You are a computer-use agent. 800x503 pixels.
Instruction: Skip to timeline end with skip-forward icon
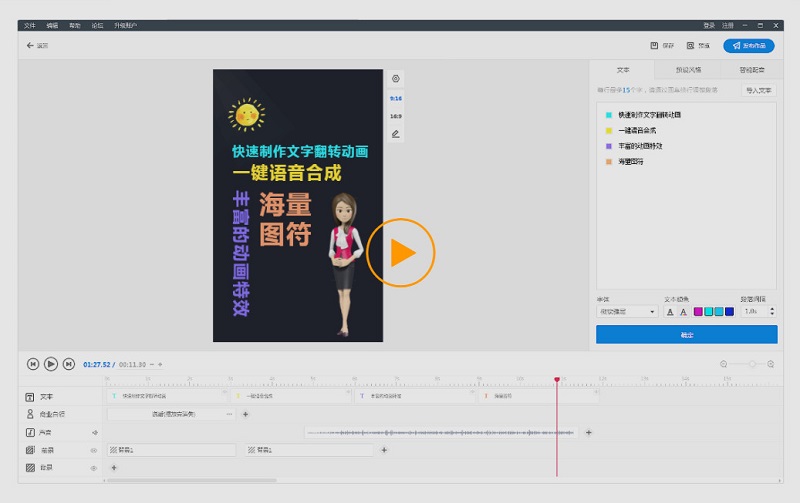(69, 364)
